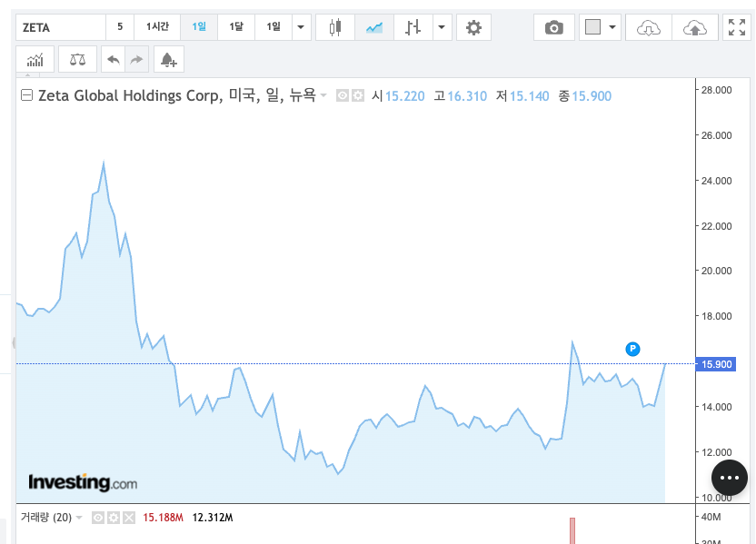Switch to candlestick chart type
This screenshot has width=756, height=544.
(335, 27)
